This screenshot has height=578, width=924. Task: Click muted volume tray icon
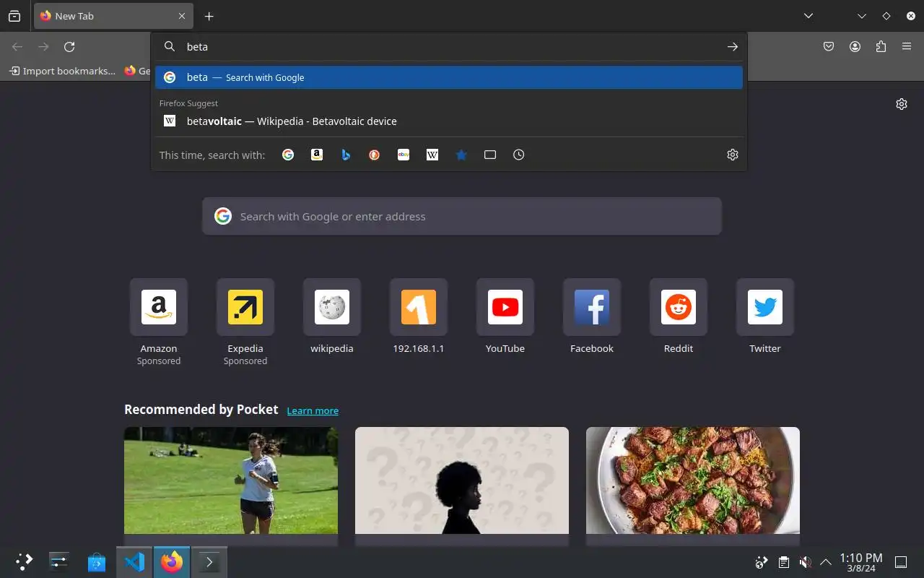point(805,562)
